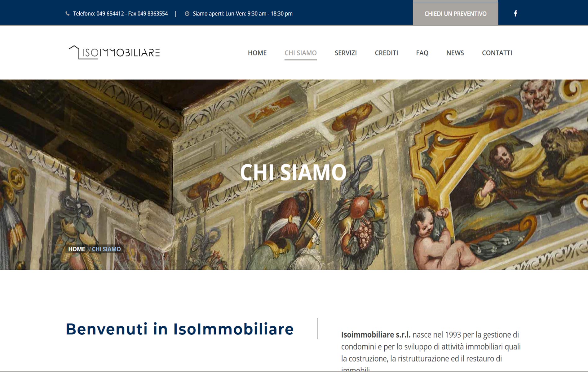Navigate to the FAQ page
Viewport: 588px width, 372px height.
coord(422,53)
